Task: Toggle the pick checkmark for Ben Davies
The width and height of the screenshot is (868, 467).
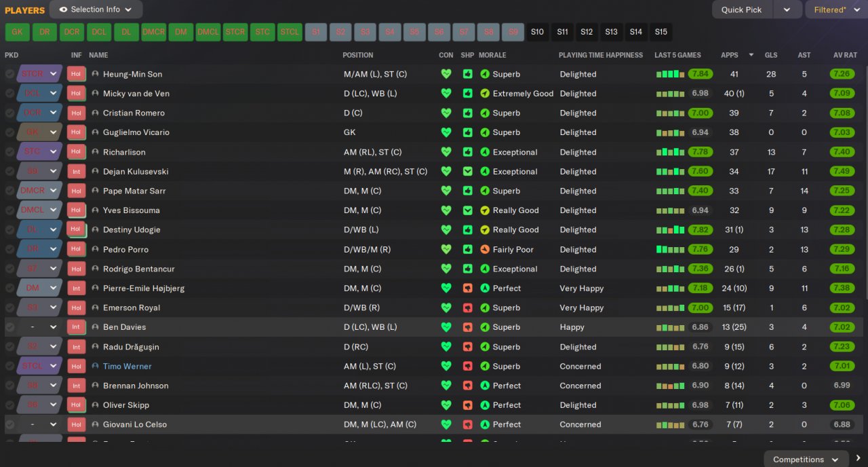Action: coord(9,327)
